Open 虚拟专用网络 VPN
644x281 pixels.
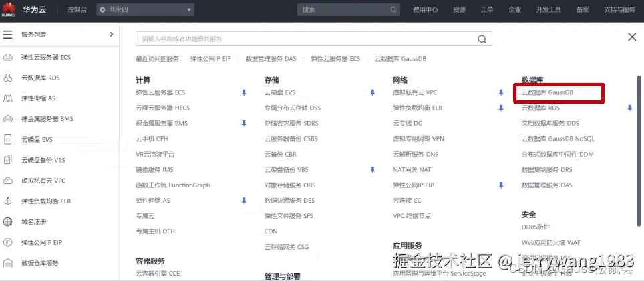(x=418, y=138)
